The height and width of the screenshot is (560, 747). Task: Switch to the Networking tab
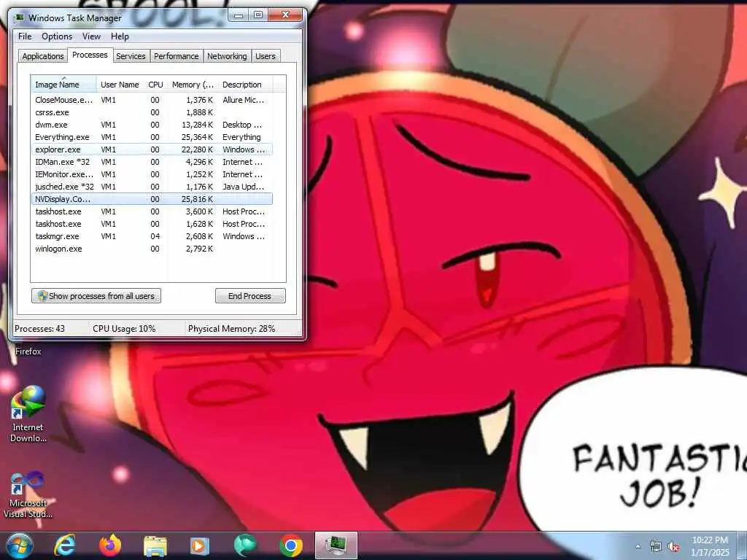point(228,55)
